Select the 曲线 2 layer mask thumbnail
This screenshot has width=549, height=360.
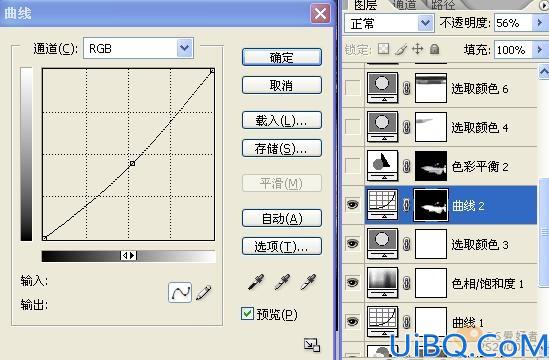click(x=431, y=205)
